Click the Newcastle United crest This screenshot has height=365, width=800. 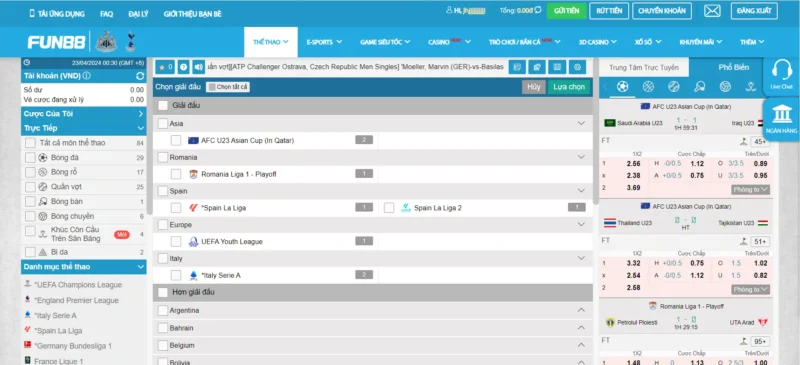106,41
